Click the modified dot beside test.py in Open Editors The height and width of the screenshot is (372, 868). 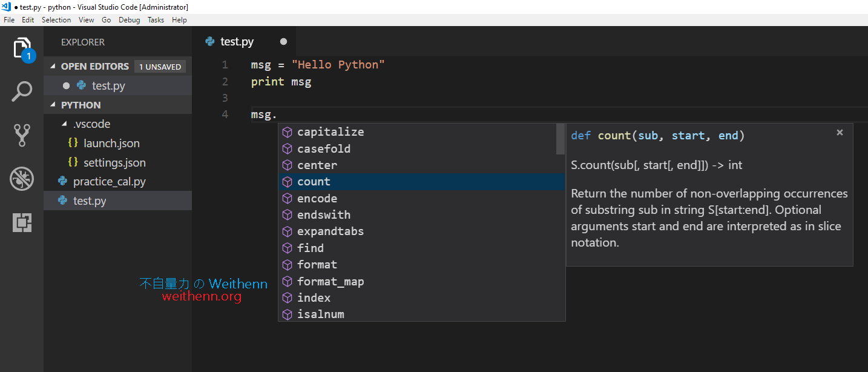tap(66, 85)
